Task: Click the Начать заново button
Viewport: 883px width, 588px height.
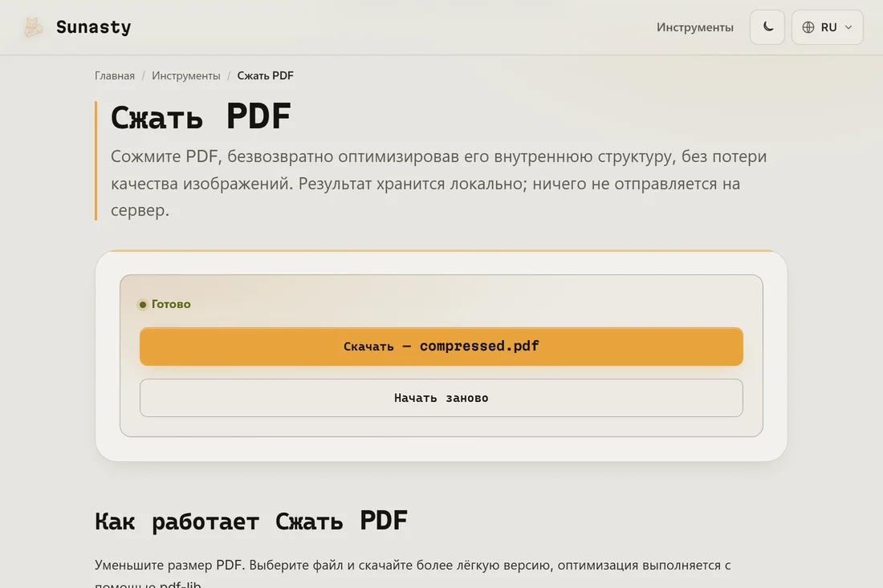Action: tap(441, 398)
